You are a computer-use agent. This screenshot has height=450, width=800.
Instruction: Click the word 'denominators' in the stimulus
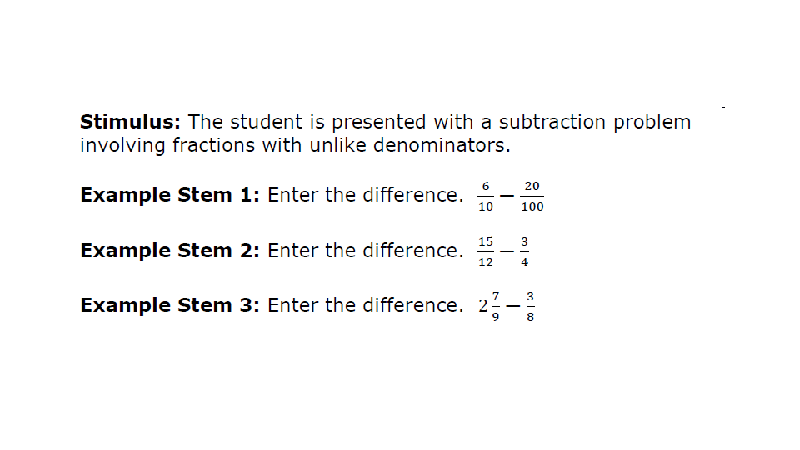point(441,145)
